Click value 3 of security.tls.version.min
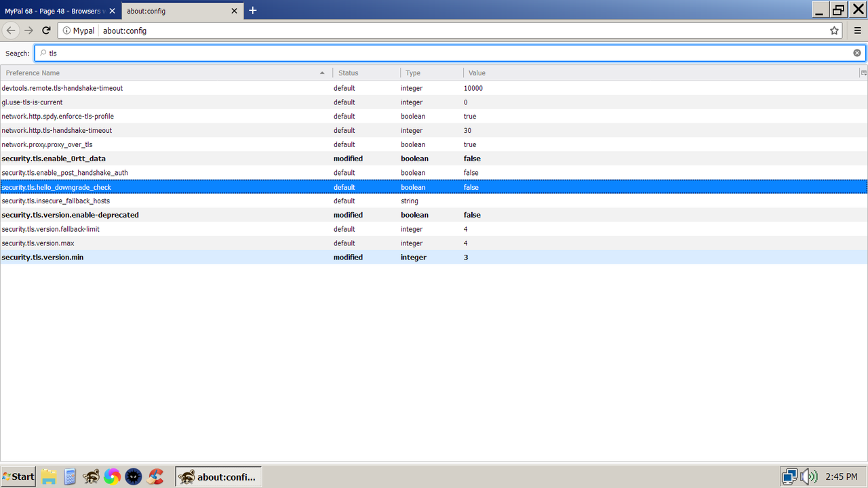Screen dimensions: 868x488 (466, 258)
